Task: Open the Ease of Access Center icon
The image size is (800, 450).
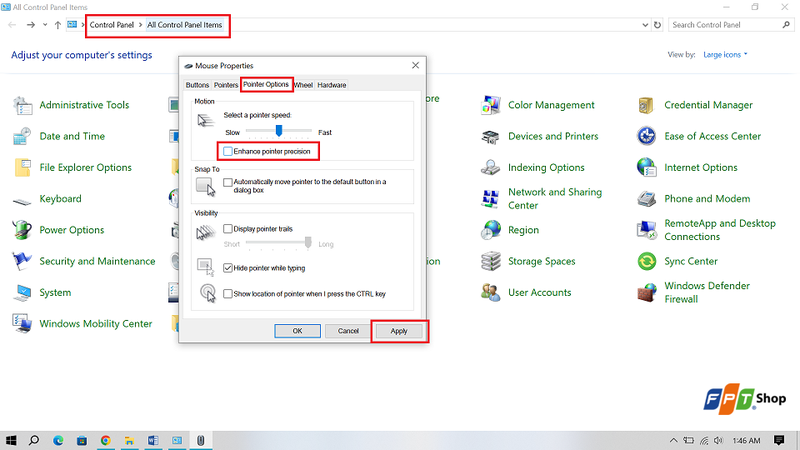Action: [646, 136]
